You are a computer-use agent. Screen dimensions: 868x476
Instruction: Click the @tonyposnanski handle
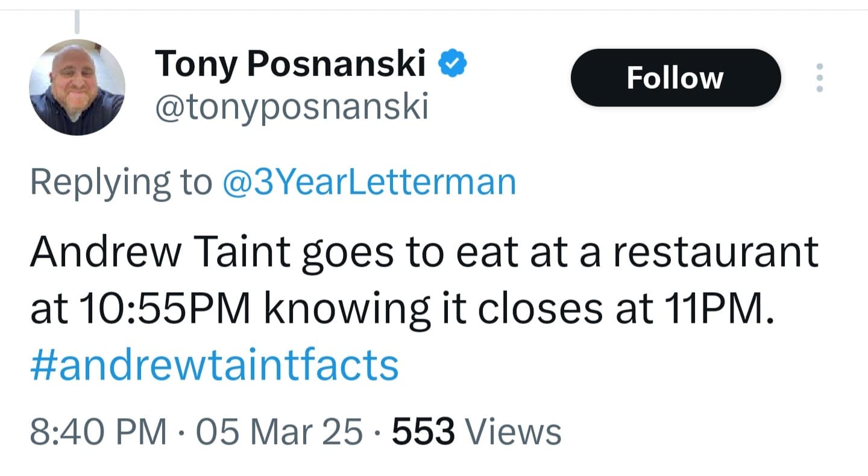(291, 106)
